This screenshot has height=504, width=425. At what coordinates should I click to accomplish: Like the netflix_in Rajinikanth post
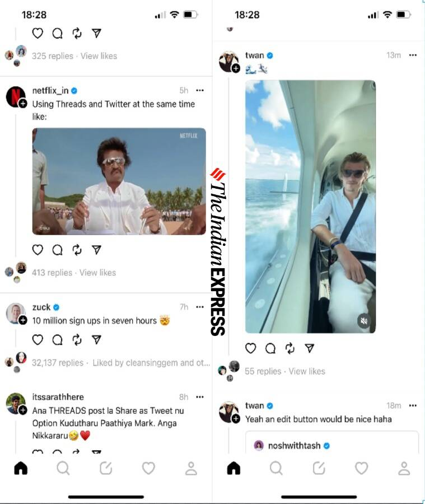[38, 250]
